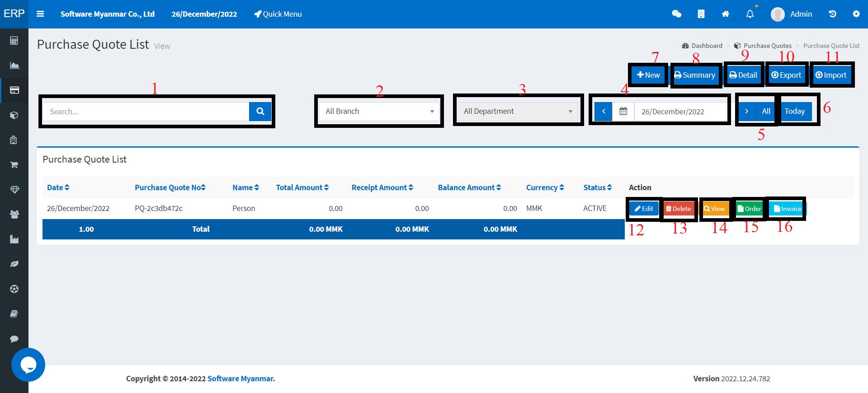
Task: Import purchase quotes
Action: pyautogui.click(x=831, y=75)
